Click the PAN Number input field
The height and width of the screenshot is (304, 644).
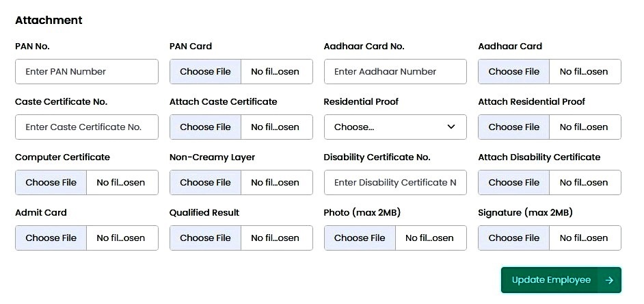[x=86, y=72]
